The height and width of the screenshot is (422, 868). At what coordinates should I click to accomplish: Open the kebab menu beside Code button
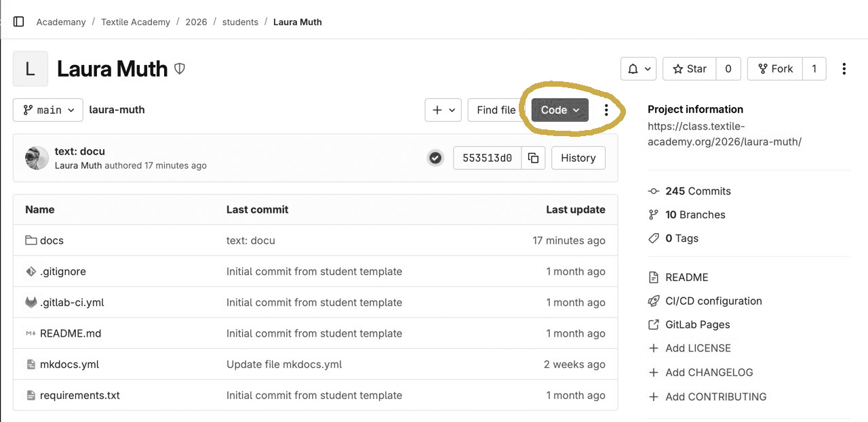point(606,110)
